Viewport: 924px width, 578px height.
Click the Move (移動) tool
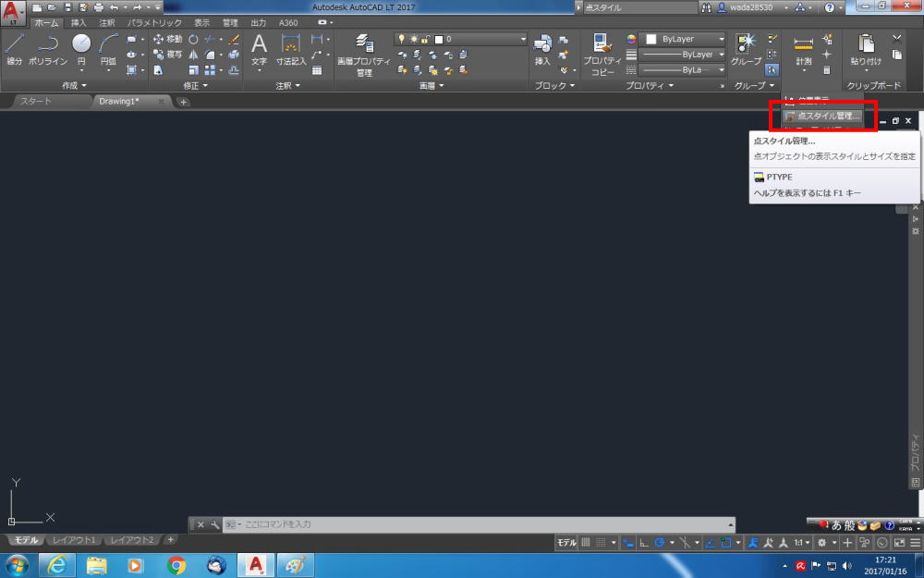point(168,39)
